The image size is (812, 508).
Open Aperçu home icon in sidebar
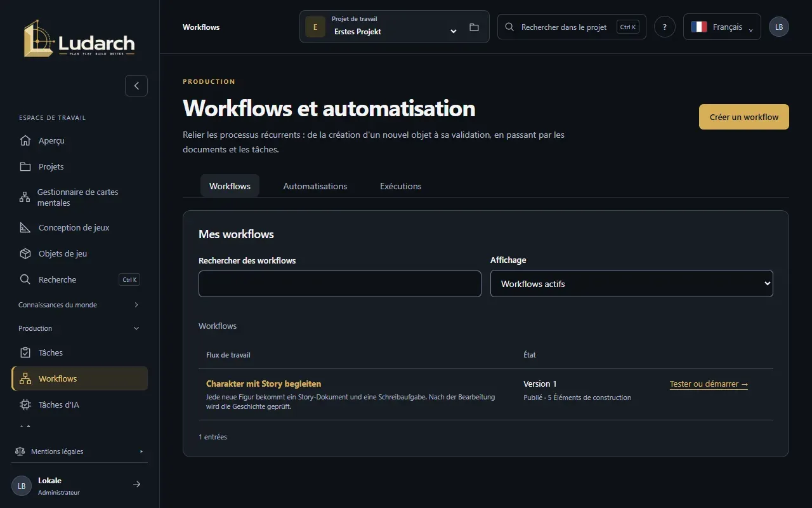pos(25,140)
